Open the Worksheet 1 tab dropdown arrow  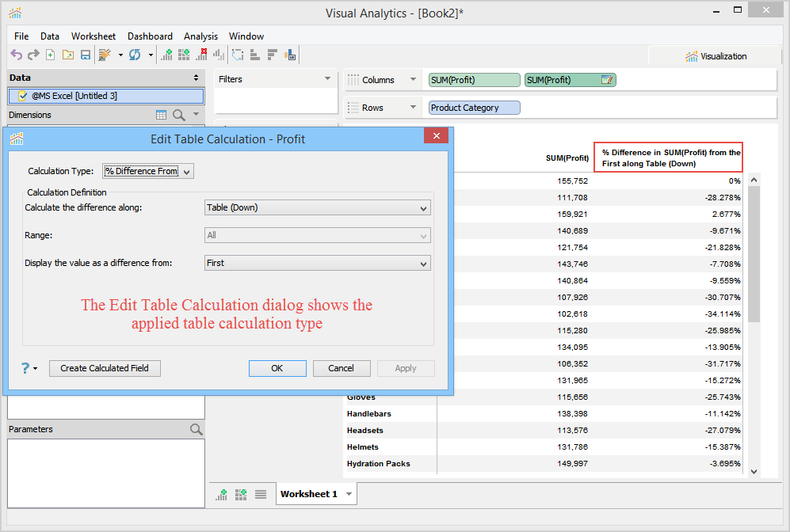click(349, 494)
